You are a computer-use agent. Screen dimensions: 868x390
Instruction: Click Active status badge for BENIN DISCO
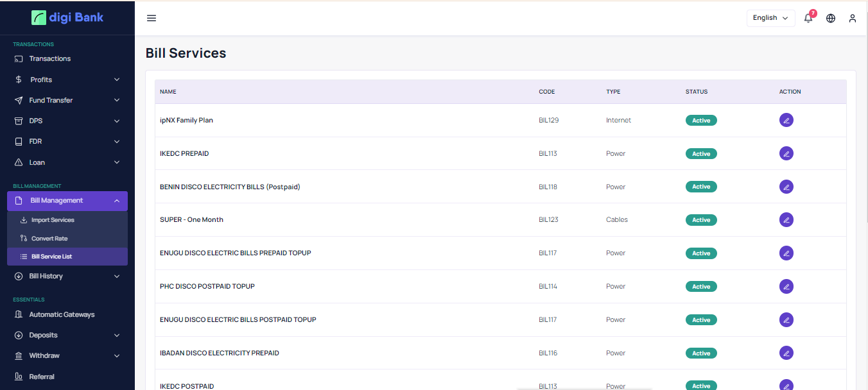pyautogui.click(x=701, y=187)
